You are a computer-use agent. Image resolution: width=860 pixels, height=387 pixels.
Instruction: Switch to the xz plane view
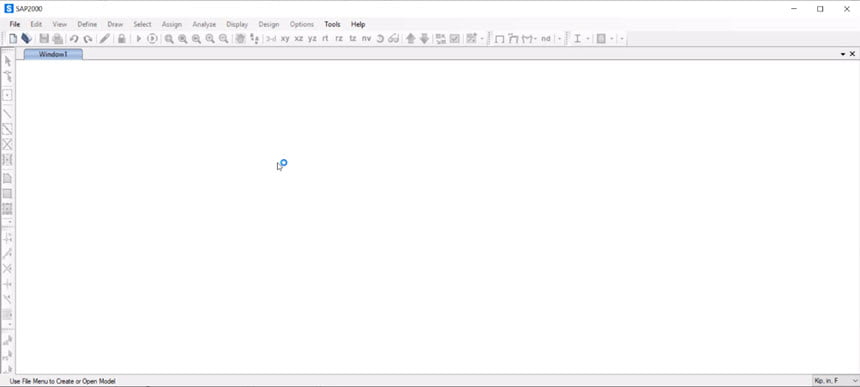[298, 39]
